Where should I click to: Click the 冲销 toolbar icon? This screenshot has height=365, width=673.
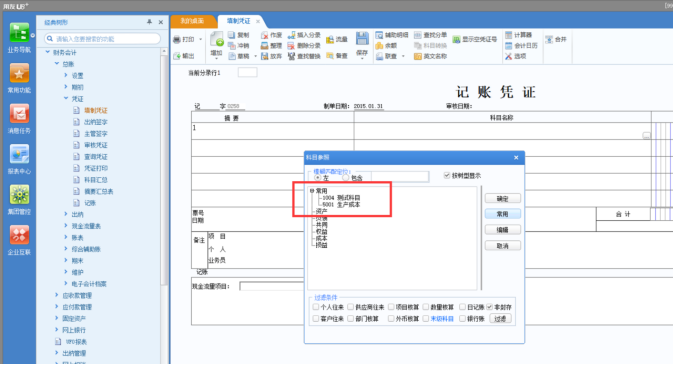tap(231, 46)
